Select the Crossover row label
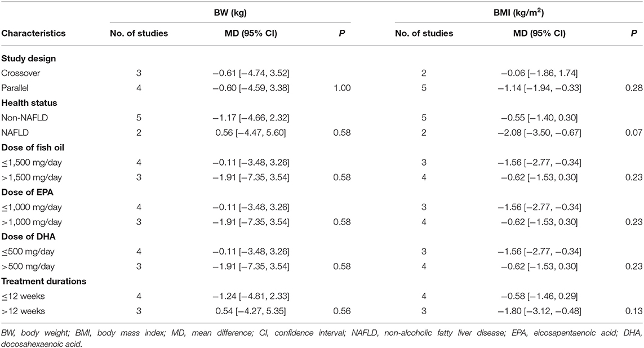This screenshot has width=644, height=348. 21,74
